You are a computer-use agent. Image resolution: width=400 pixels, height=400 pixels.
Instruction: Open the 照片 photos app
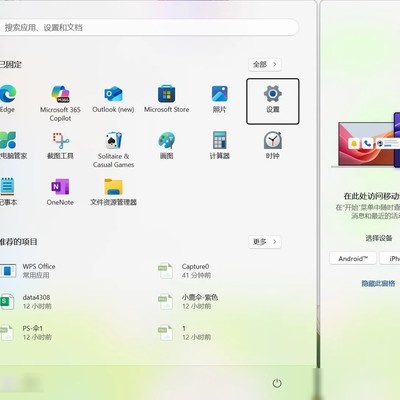pyautogui.click(x=220, y=99)
